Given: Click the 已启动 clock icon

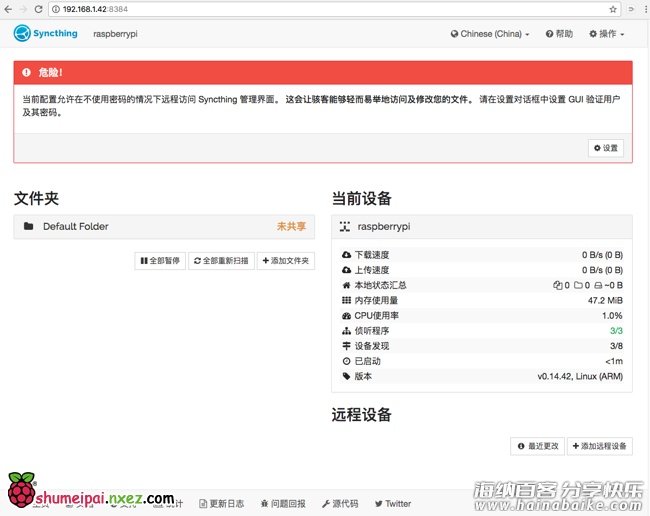Looking at the screenshot, I should click(x=347, y=361).
